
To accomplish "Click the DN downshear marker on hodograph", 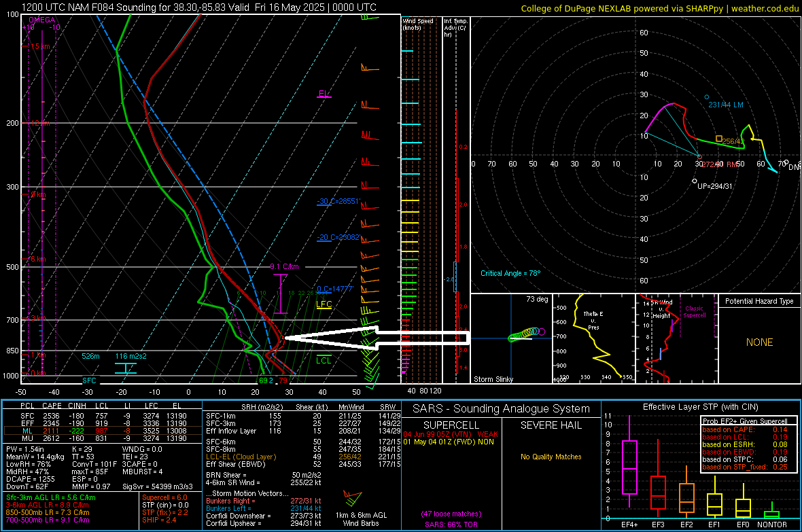I will click(x=786, y=163).
